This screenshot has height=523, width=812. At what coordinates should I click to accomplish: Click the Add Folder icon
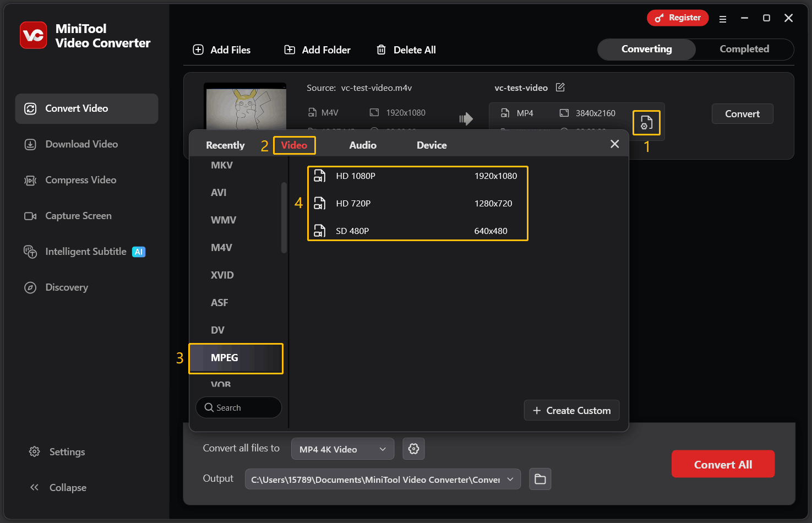pyautogui.click(x=290, y=50)
